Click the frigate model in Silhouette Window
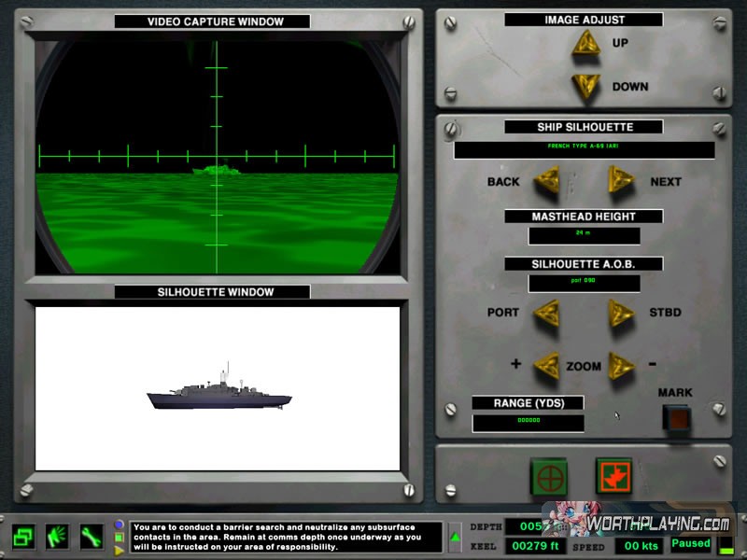This screenshot has height=560, width=747. (218, 396)
